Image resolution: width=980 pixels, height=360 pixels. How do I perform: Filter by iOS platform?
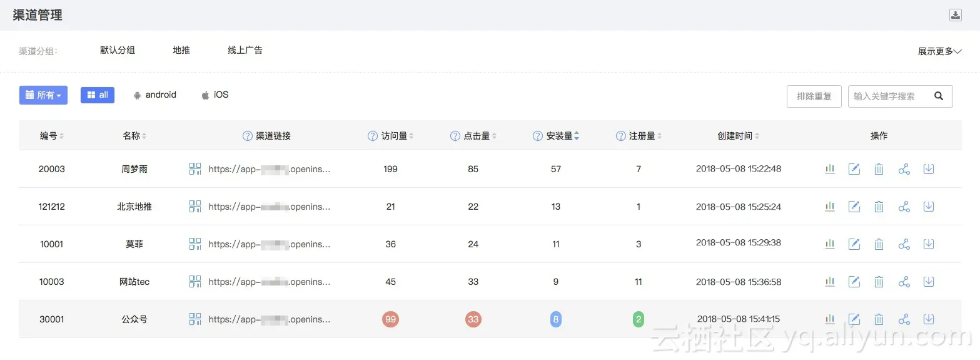[x=215, y=95]
